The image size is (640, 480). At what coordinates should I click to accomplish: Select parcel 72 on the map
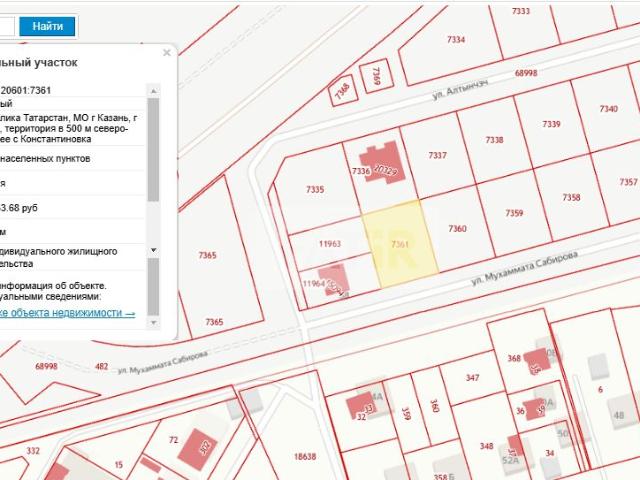[173, 440]
